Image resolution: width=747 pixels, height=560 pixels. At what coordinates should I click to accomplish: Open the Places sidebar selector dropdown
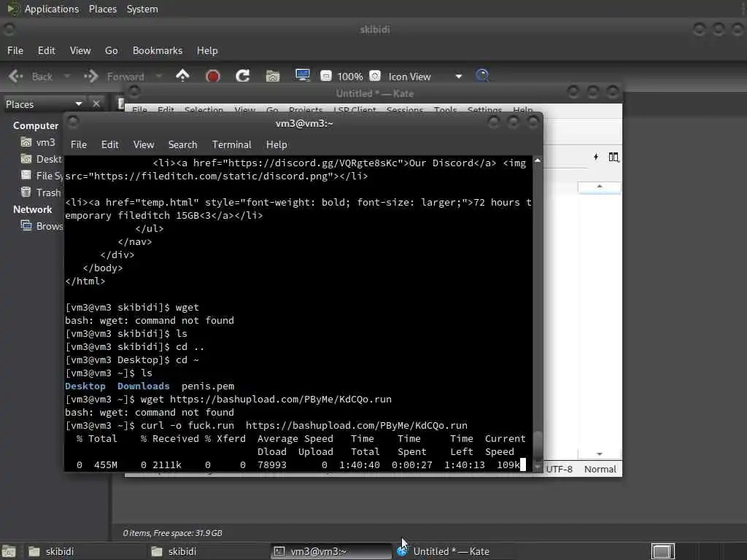click(x=44, y=104)
